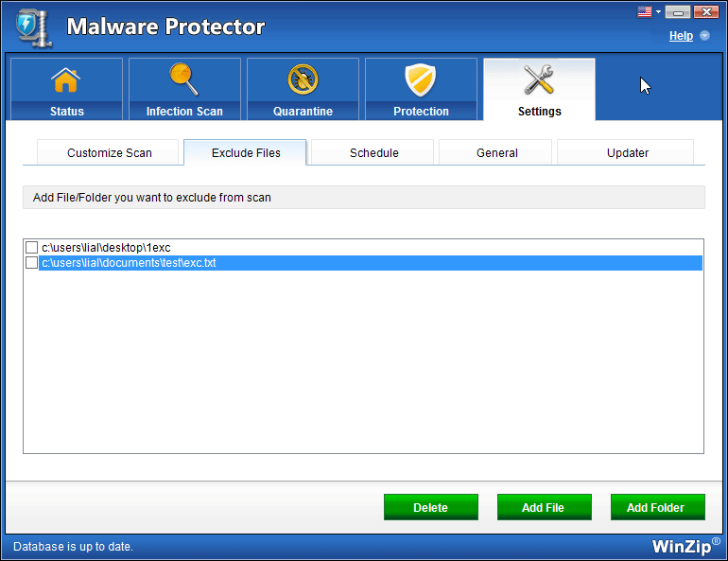Screen dimensions: 728x561
Task: Click the Settings wrench and screwdriver icon
Action: pos(539,80)
